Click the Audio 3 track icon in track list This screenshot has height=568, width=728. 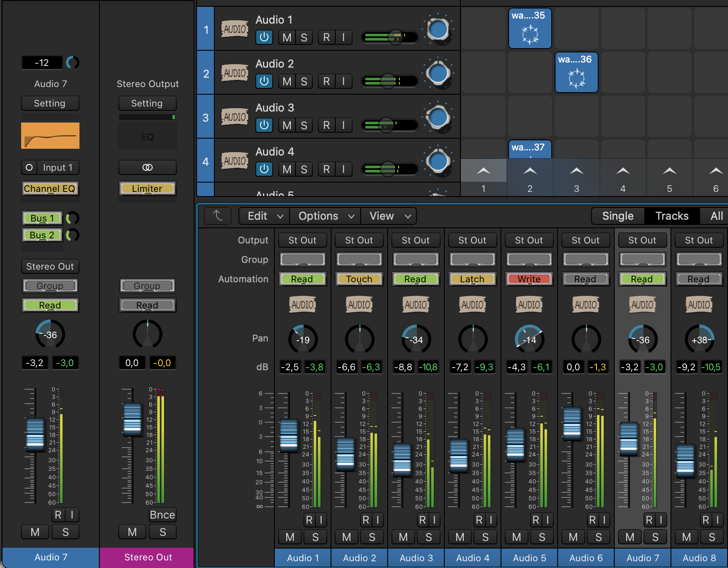click(235, 117)
